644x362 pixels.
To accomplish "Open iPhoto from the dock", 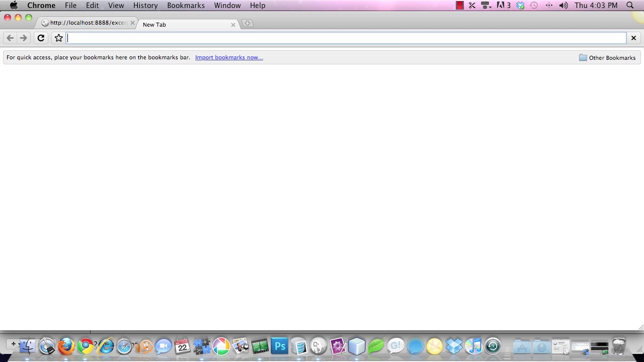I will pos(240,346).
